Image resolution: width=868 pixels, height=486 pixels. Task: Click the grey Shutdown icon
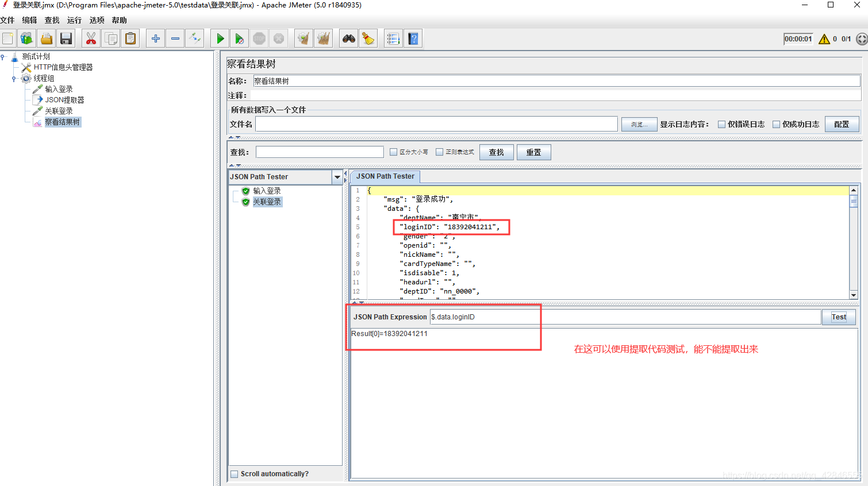click(279, 38)
